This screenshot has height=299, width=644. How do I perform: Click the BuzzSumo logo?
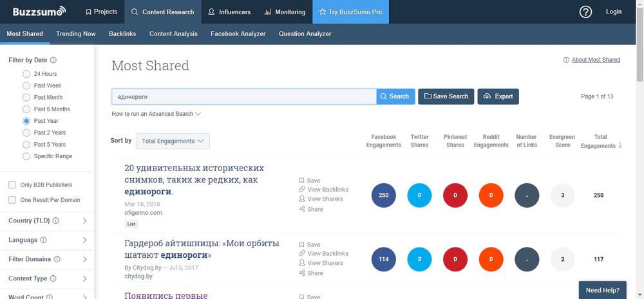pyautogui.click(x=39, y=12)
